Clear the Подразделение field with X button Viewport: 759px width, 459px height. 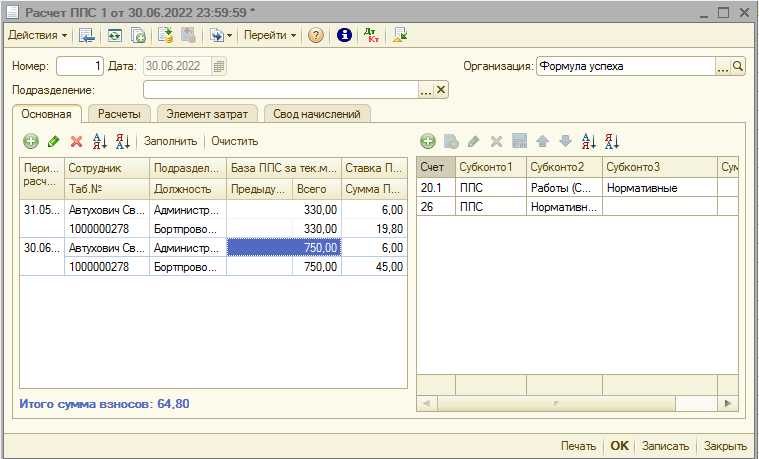click(x=441, y=90)
